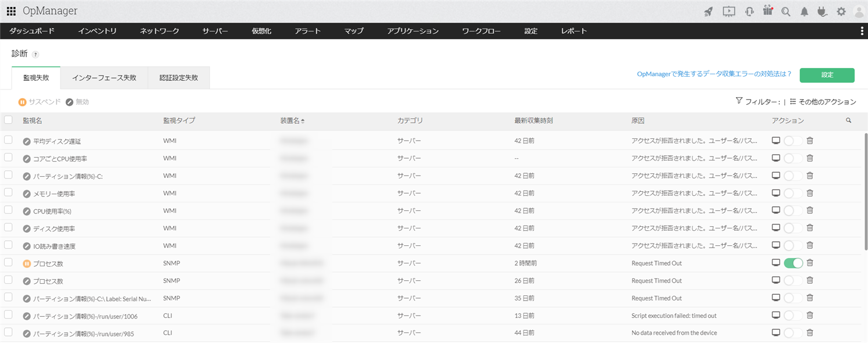Click the help question mark beside 診断
The image size is (868, 343).
coord(35,55)
